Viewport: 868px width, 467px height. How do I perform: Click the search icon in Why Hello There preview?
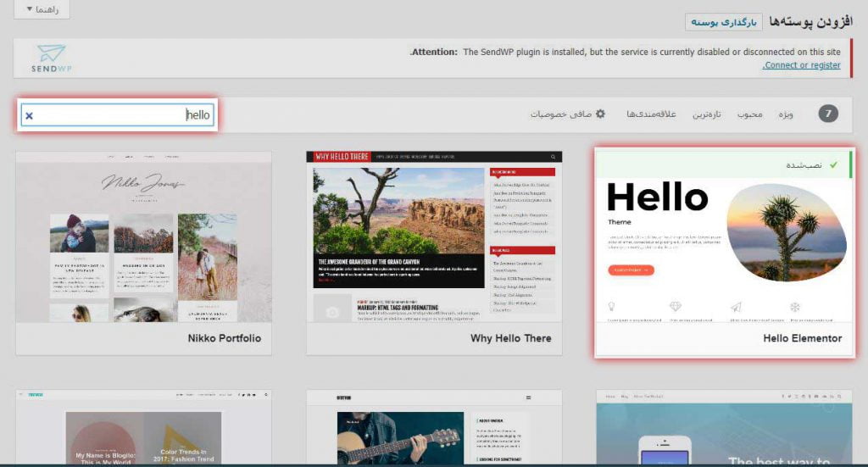pyautogui.click(x=553, y=157)
